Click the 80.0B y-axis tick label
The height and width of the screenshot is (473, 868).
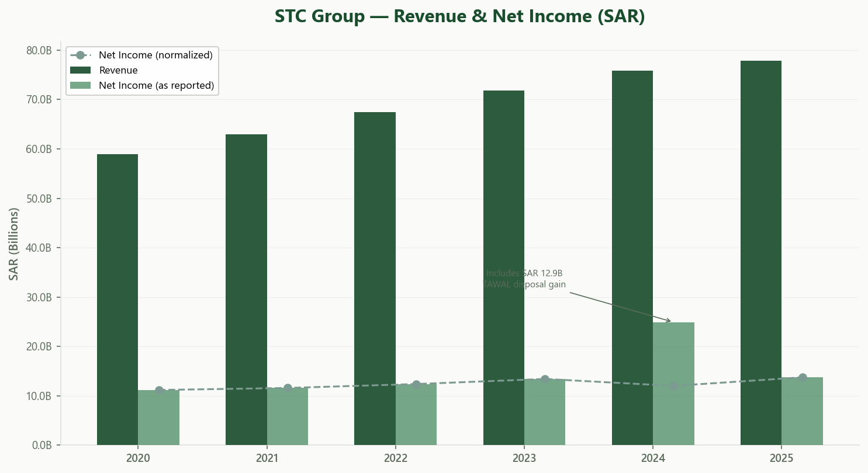(39, 50)
